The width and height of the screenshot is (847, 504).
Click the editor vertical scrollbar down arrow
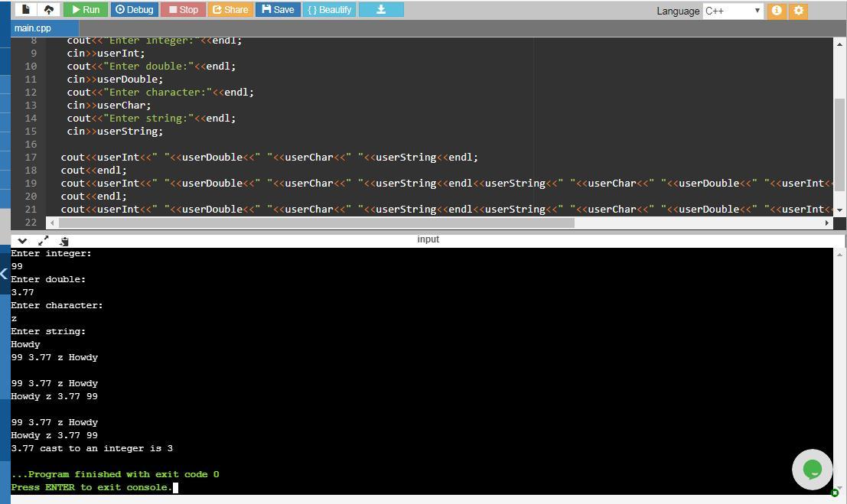point(839,210)
